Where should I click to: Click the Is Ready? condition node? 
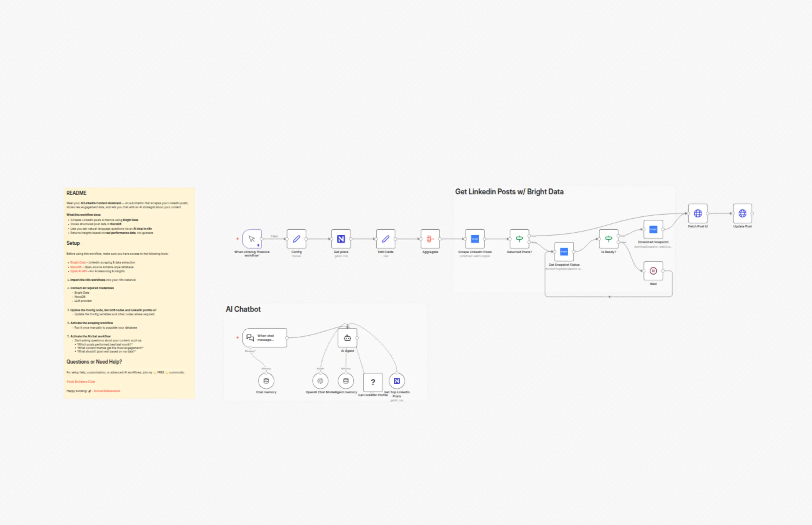pos(609,239)
